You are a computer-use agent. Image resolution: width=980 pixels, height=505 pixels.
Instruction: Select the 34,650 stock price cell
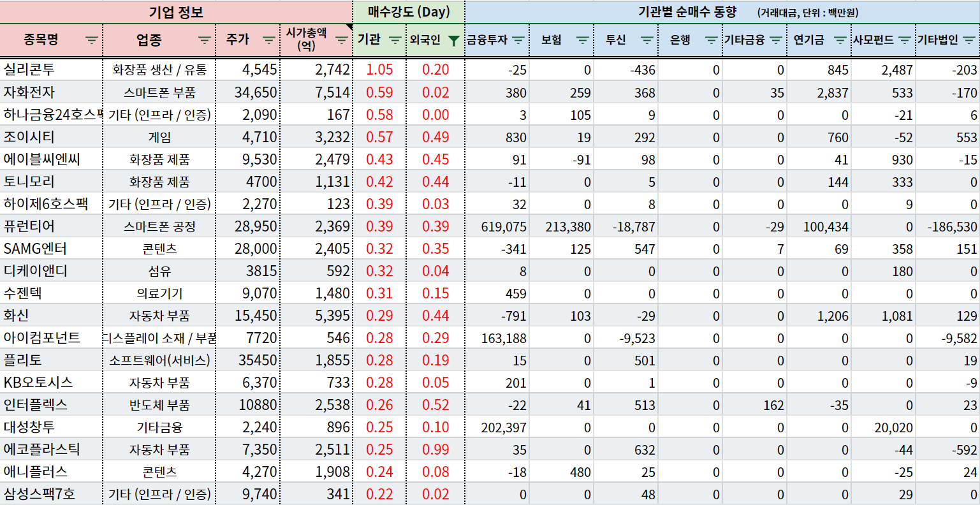tap(248, 92)
